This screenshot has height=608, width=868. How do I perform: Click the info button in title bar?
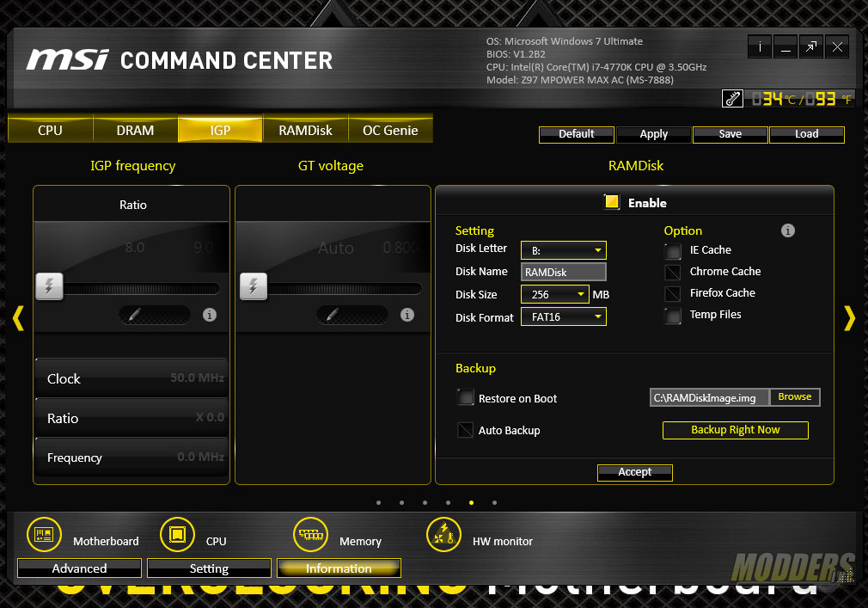[x=760, y=47]
